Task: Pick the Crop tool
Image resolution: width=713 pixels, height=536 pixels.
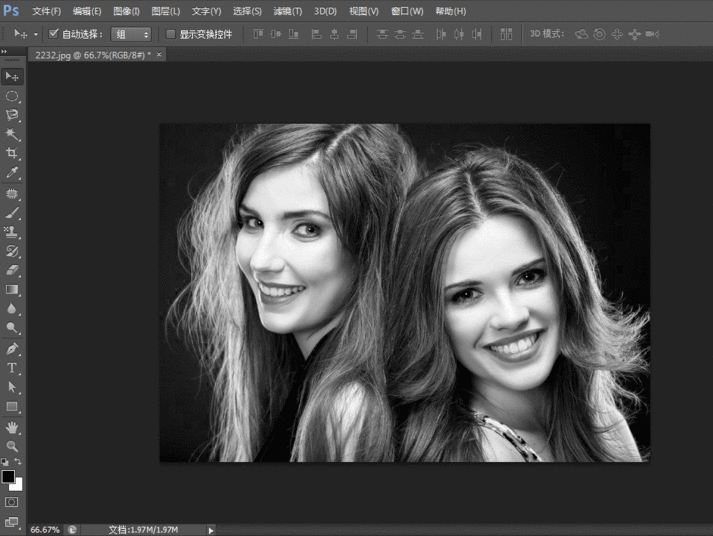Action: (12, 153)
